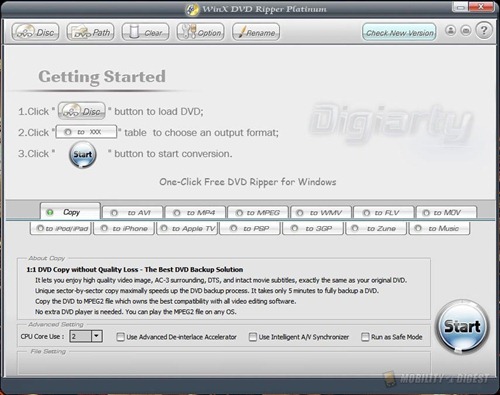Select the to MPEG format tab

pos(258,213)
